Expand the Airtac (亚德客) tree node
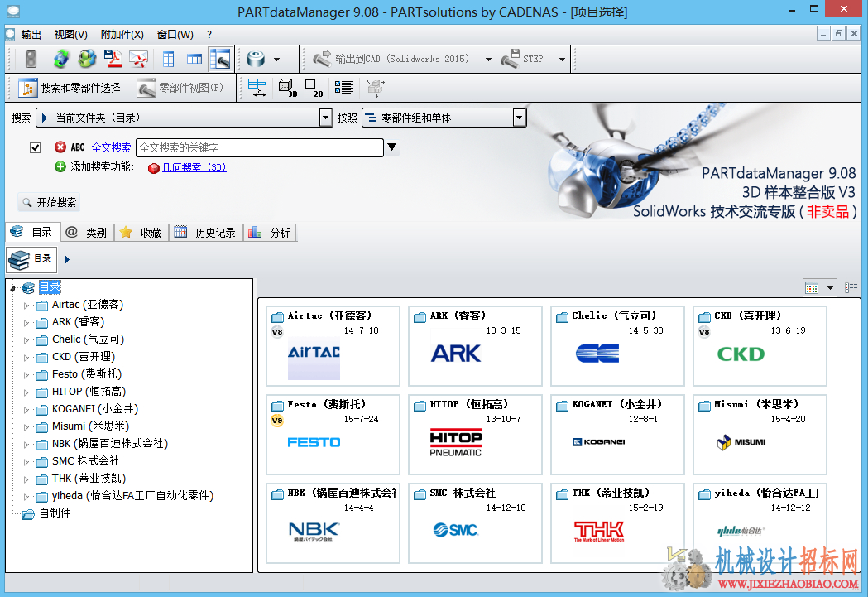868x597 pixels. coord(26,306)
